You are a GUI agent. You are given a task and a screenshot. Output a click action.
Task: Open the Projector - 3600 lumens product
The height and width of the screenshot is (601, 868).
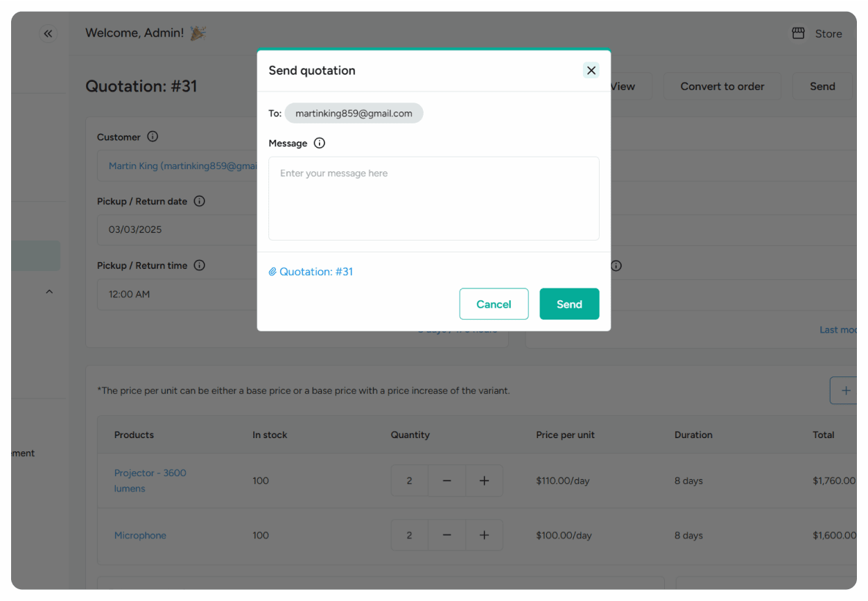(x=150, y=480)
